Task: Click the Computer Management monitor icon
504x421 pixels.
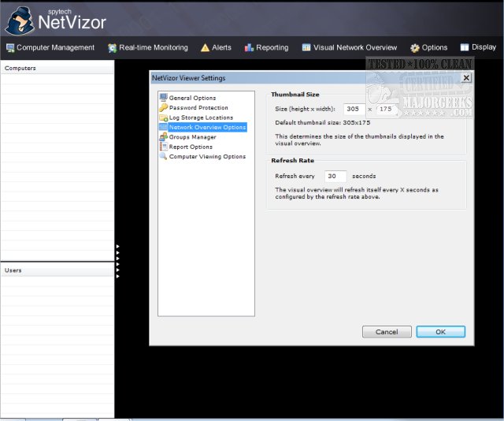Action: 10,47
